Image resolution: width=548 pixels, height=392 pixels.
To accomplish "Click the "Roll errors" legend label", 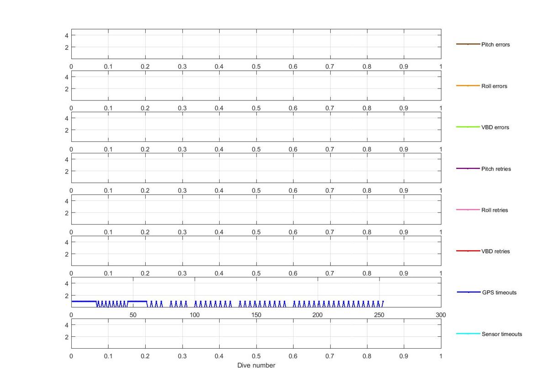I will pos(494,86).
